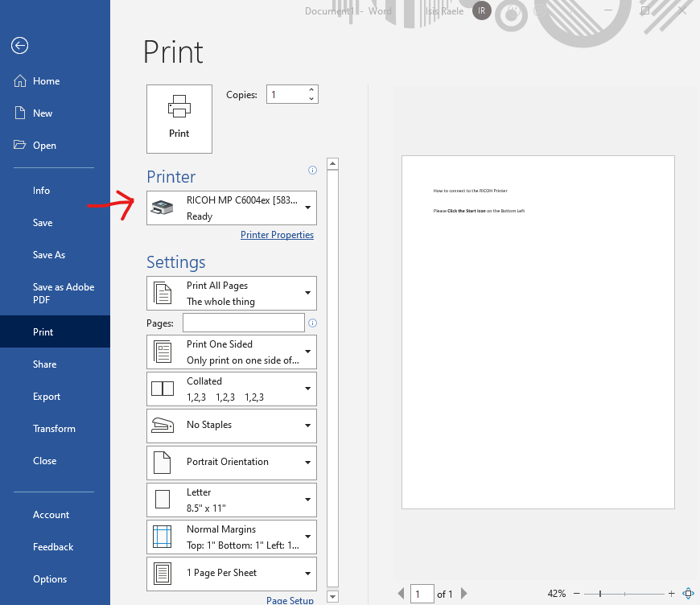The image size is (700, 605).
Task: Expand the Portrait Orientation dropdown
Action: coord(232,463)
